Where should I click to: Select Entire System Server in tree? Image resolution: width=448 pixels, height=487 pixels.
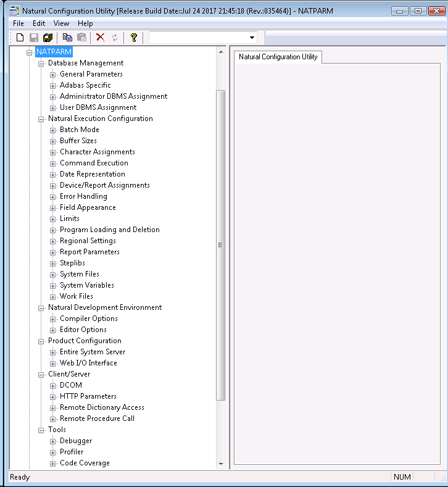coord(93,352)
